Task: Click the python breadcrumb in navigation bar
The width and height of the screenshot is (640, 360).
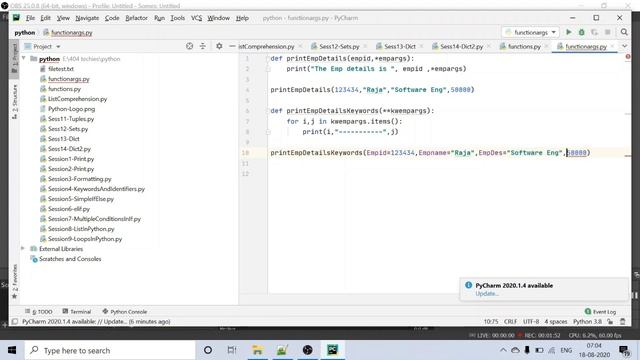Action: 25,32
